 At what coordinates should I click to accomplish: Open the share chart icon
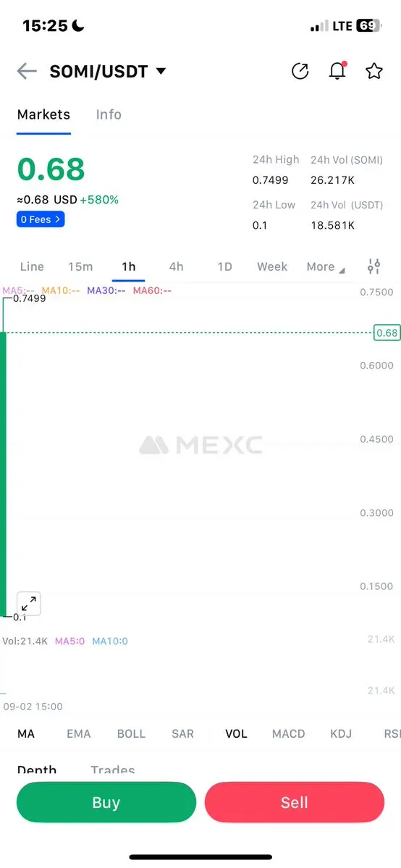[x=300, y=71]
